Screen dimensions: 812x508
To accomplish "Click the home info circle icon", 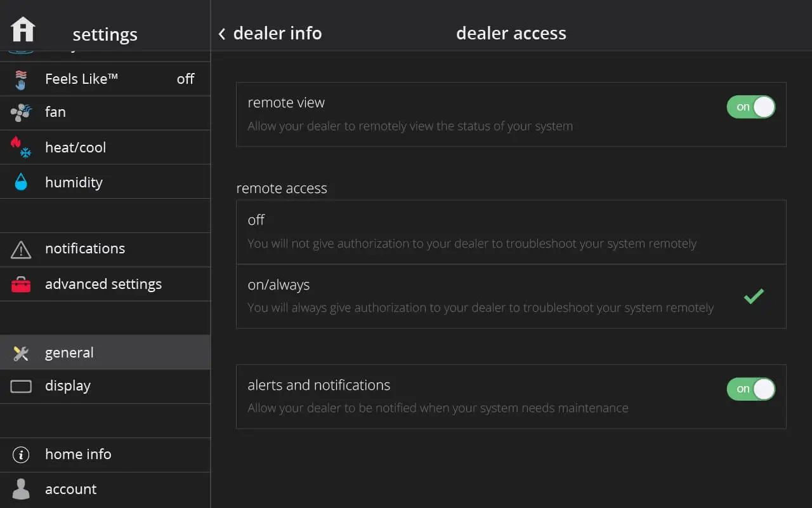I will [x=21, y=455].
